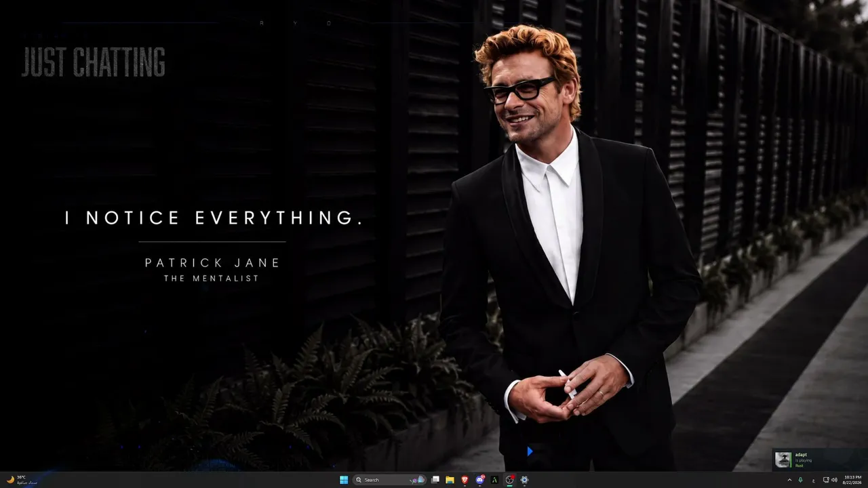Viewport: 868px width, 488px height.
Task: Open Task View on the taskbar
Action: [435, 480]
